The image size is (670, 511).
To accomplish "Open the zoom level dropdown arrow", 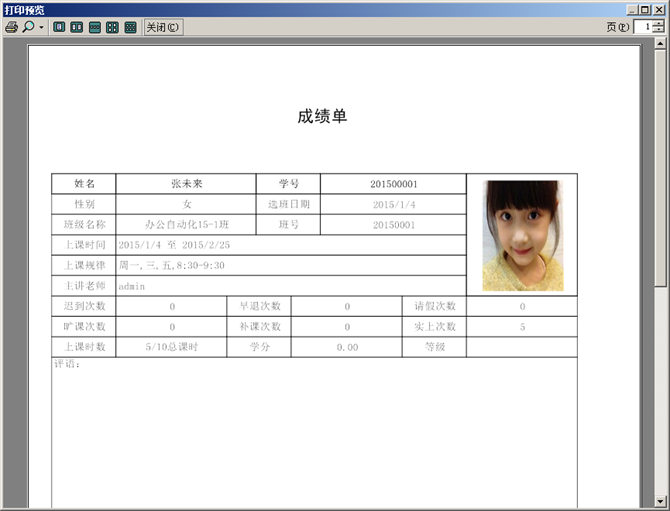I will 41,27.
